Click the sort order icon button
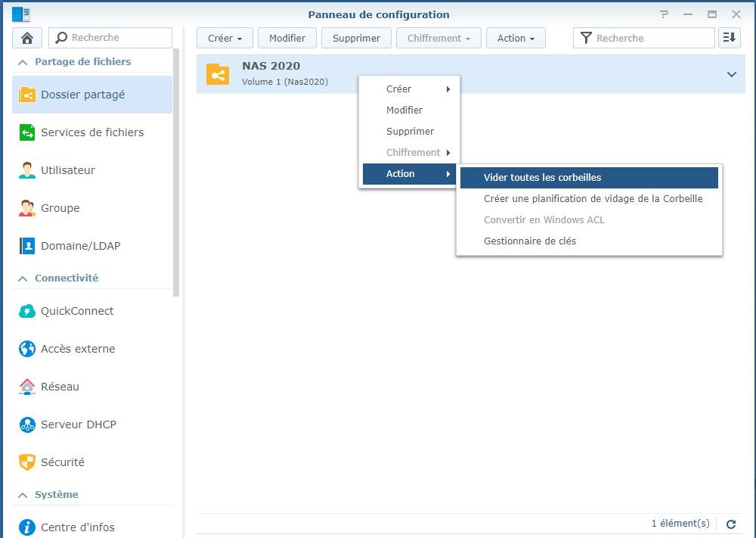756x538 pixels. tap(729, 38)
